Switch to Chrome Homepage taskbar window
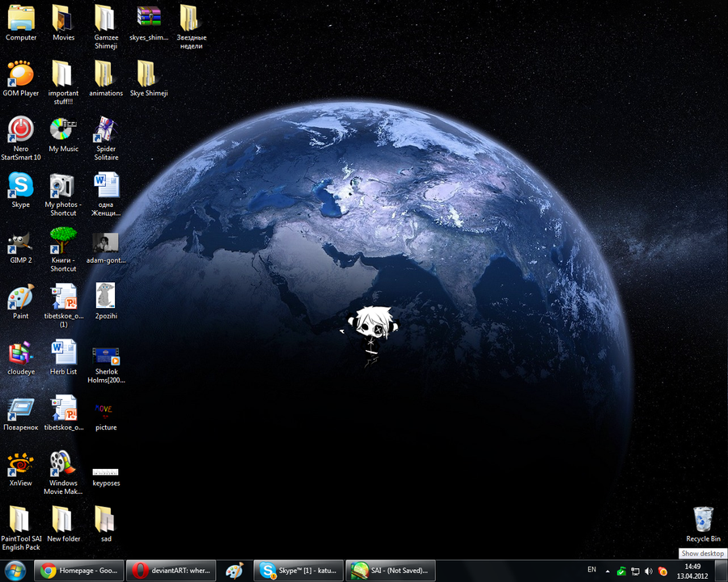Screen dimensions: 728x582 [79, 571]
